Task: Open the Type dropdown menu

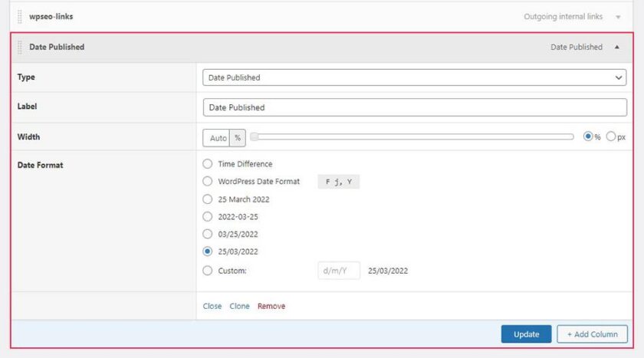Action: pyautogui.click(x=415, y=77)
